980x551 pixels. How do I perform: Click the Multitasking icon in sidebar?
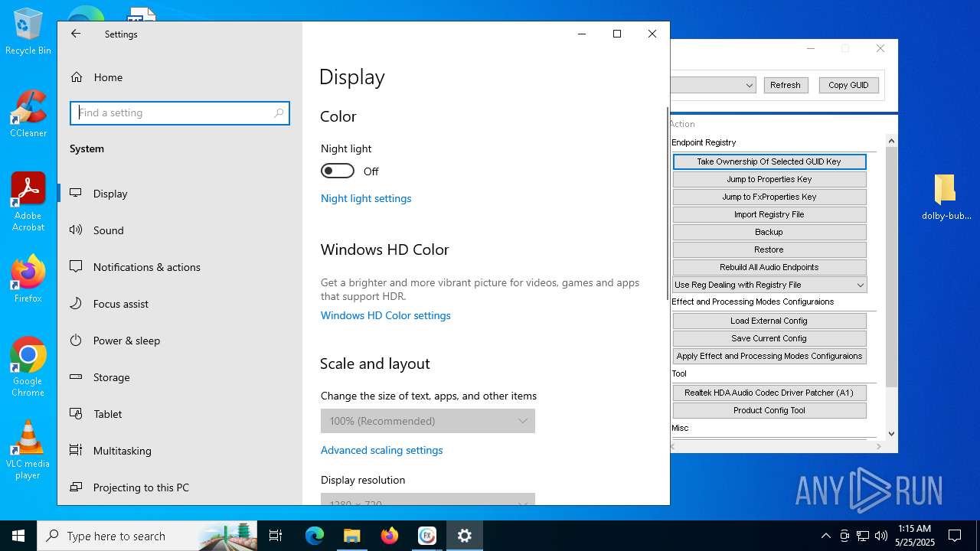click(76, 451)
